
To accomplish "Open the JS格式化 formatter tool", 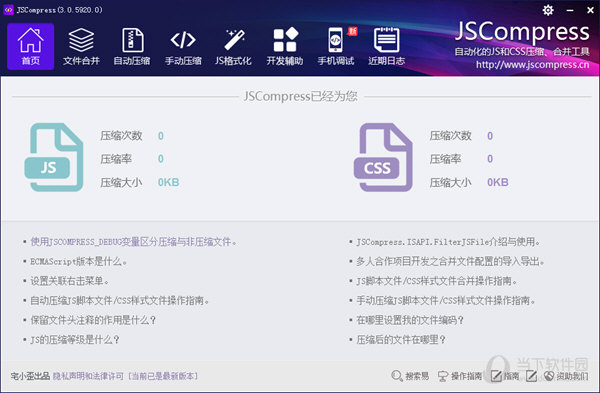I will pyautogui.click(x=233, y=46).
